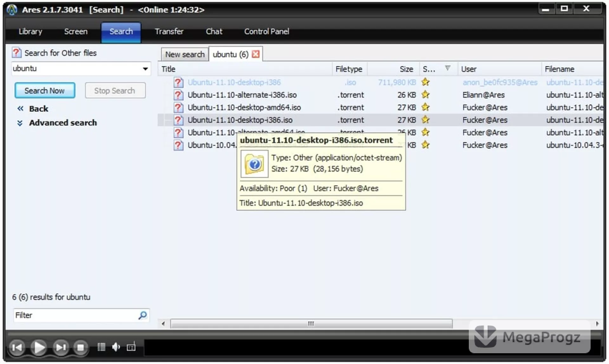Click star icon in Eliann@Ares row

425,94
